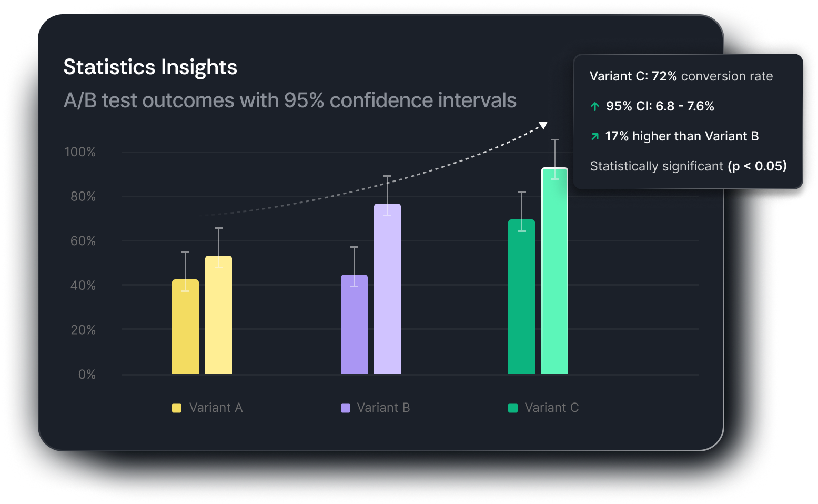Click the Variant C legend label
Screen dimensions: 818x504
[x=552, y=408]
